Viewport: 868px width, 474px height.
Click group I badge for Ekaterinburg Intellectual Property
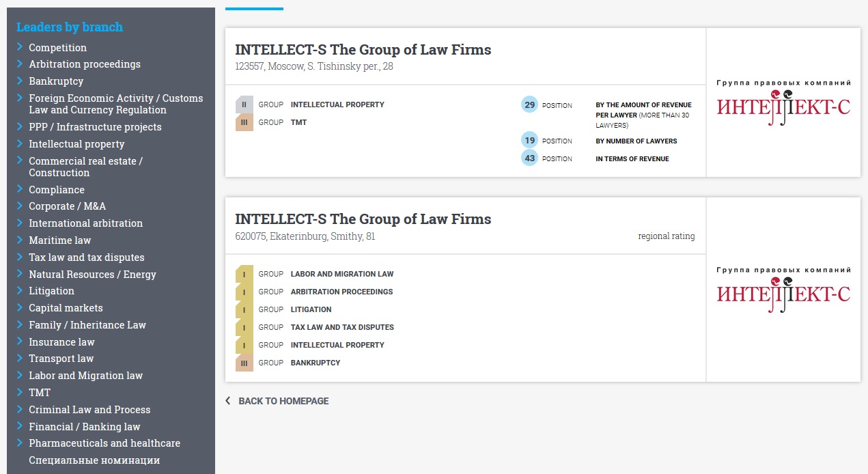coord(244,345)
